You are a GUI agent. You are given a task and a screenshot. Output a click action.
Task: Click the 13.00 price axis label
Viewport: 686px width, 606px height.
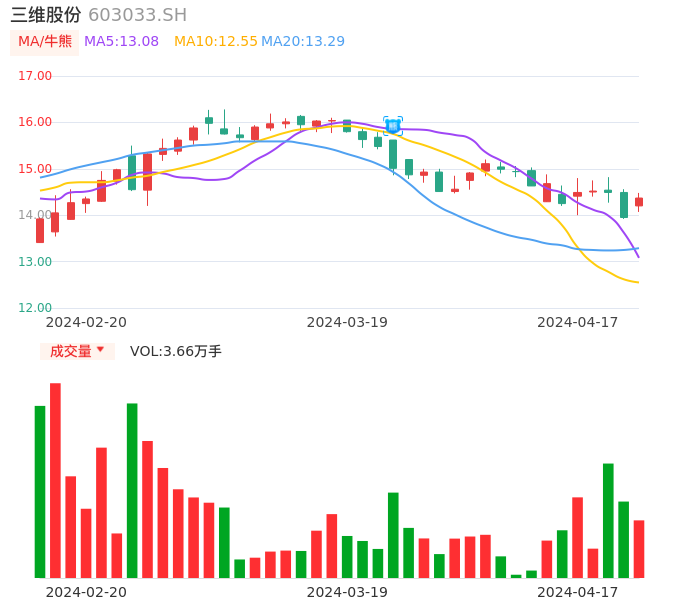tap(35, 262)
